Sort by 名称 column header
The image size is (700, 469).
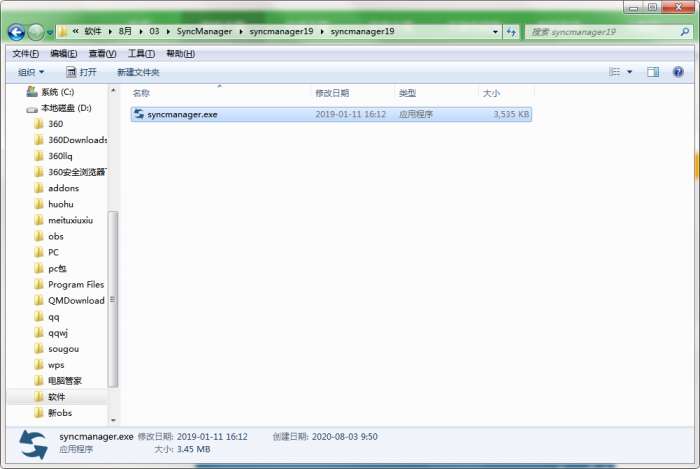point(141,93)
